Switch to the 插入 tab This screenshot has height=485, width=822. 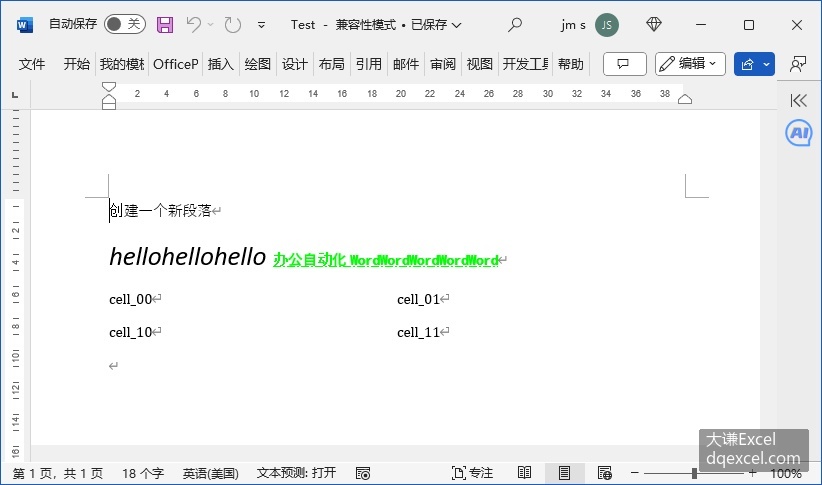click(220, 64)
